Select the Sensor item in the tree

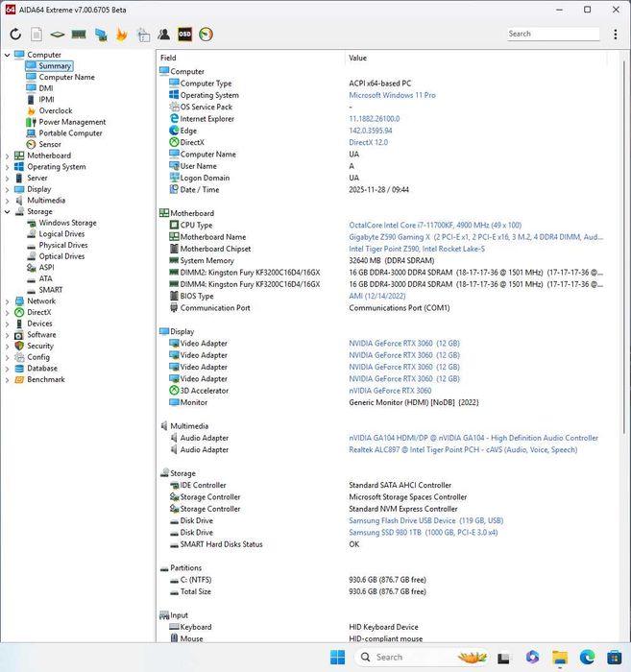(x=50, y=144)
